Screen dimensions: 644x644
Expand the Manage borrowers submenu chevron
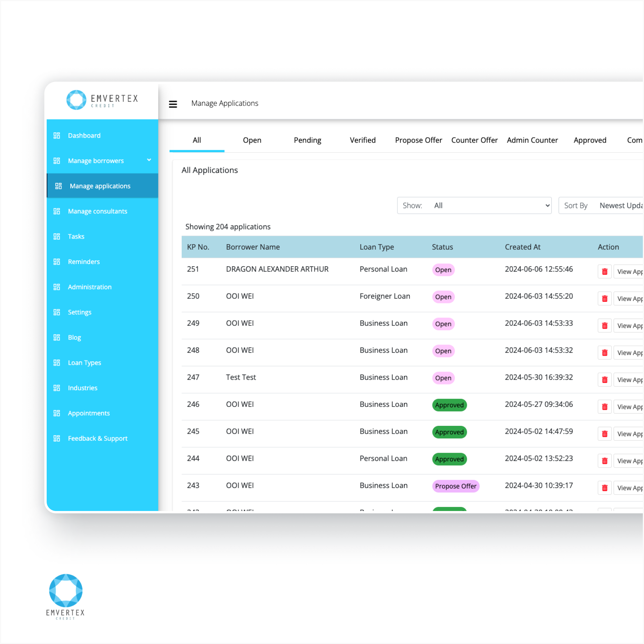pyautogui.click(x=149, y=160)
